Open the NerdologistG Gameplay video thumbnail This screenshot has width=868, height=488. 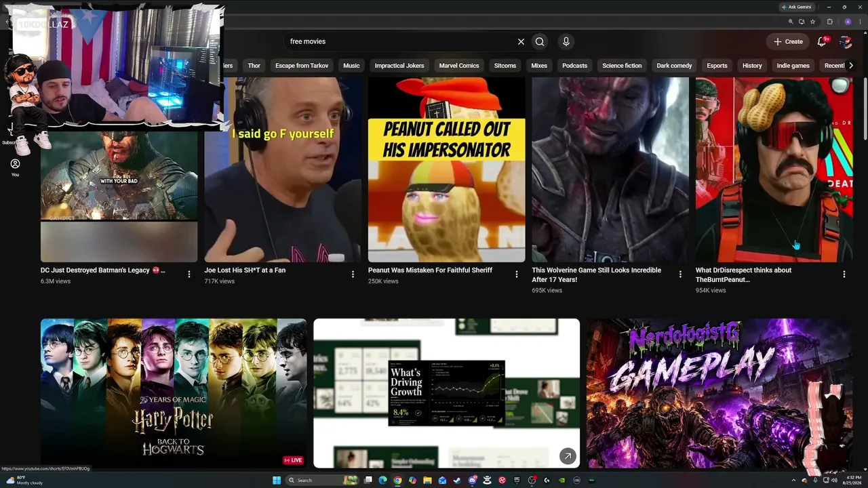pos(720,393)
